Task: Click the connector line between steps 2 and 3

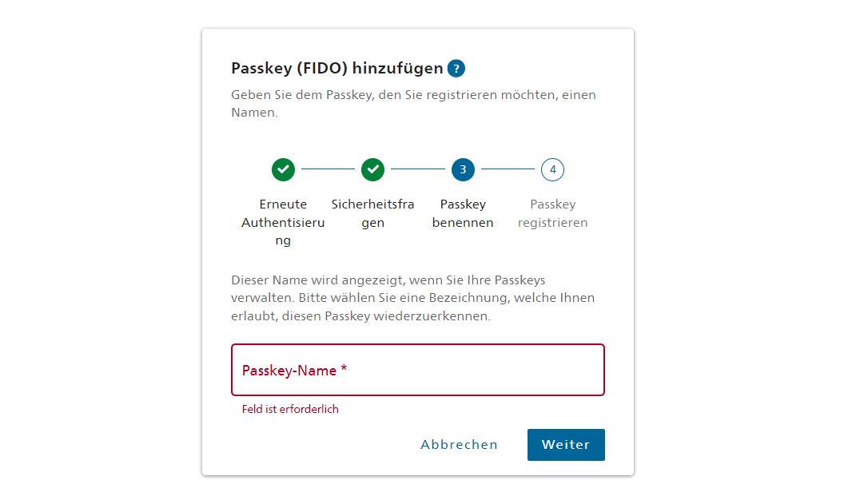Action: pyautogui.click(x=418, y=169)
